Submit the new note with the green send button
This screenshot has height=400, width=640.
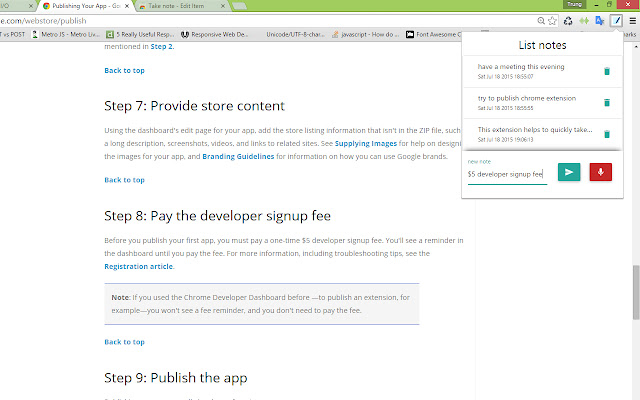click(569, 172)
